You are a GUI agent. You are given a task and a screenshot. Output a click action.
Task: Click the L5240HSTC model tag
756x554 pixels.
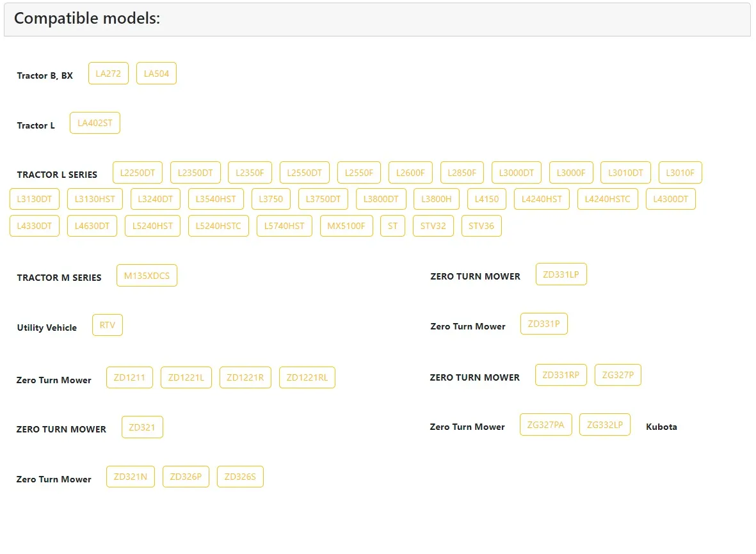tap(218, 226)
